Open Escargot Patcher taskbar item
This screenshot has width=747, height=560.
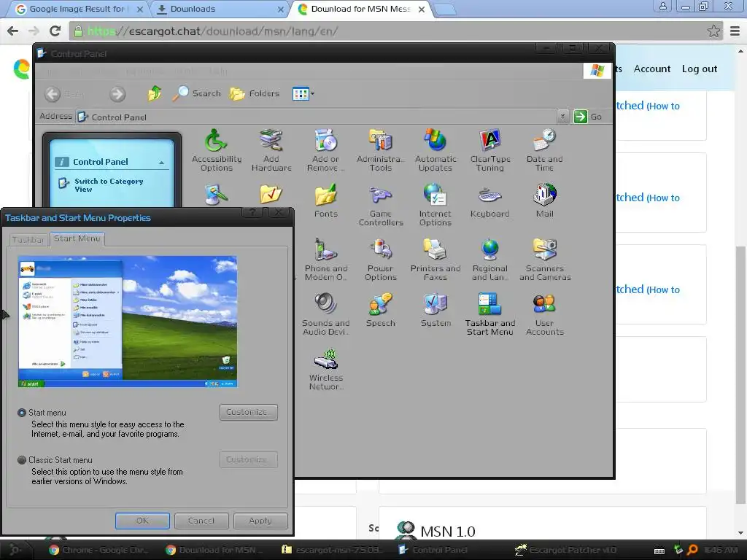565,550
